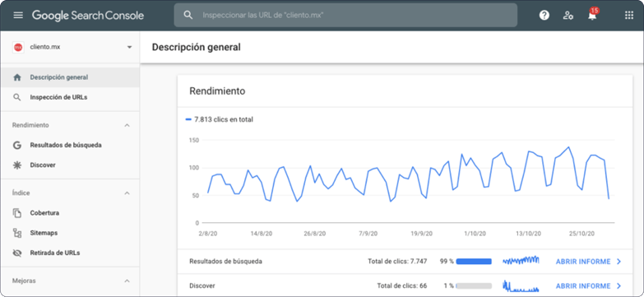Click arrow next to Resultados de búsqueda informe
Viewport: 644px width, 297px height.
point(619,262)
